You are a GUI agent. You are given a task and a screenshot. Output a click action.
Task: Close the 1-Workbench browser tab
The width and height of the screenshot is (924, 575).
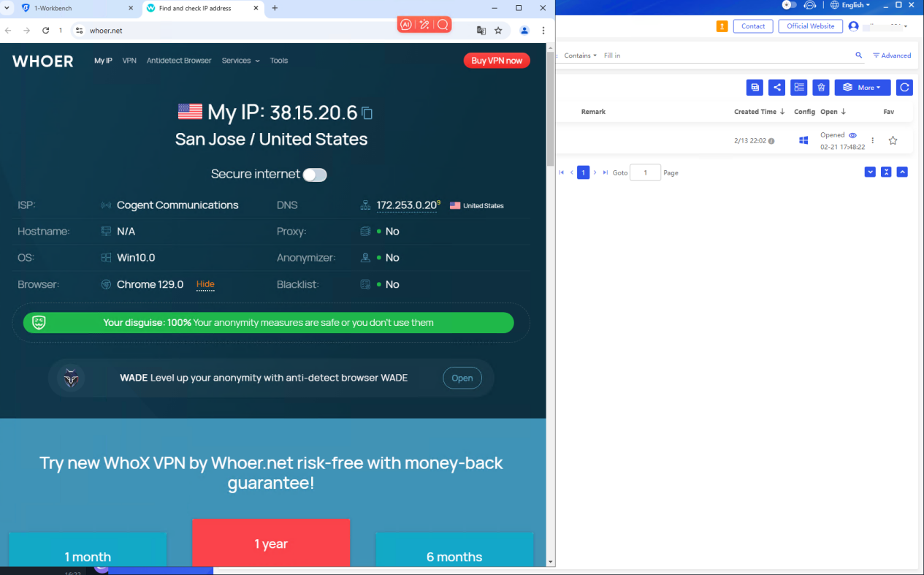click(x=131, y=8)
